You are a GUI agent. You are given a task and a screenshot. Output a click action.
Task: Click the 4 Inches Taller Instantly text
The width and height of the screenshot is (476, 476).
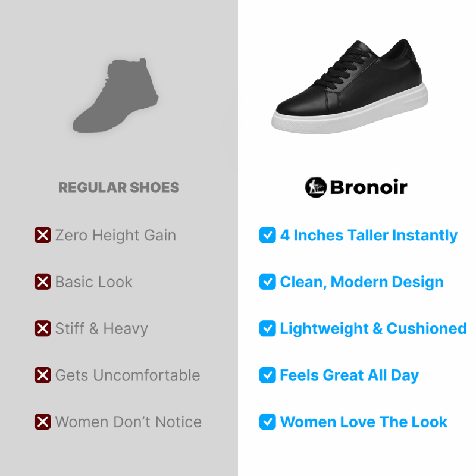pos(368,236)
